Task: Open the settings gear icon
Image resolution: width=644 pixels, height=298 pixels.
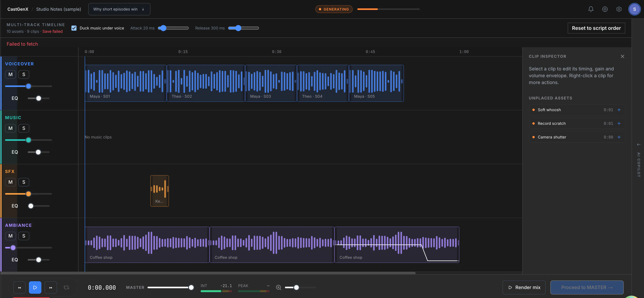Action: 619,9
